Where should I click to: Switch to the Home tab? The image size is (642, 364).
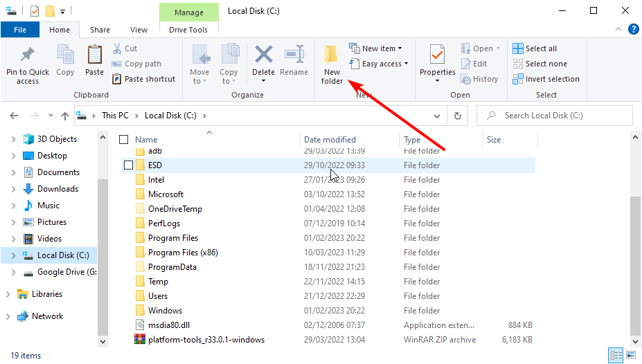pyautogui.click(x=60, y=30)
